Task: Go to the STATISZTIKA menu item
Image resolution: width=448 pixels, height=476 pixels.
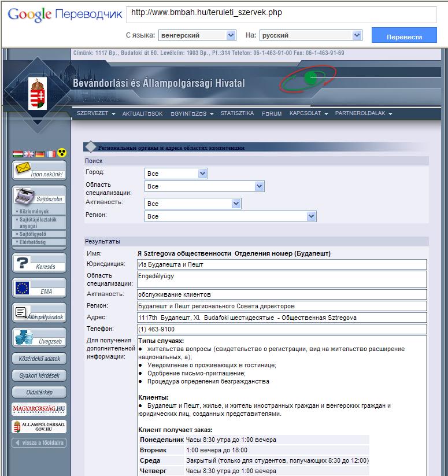Action: (x=237, y=113)
